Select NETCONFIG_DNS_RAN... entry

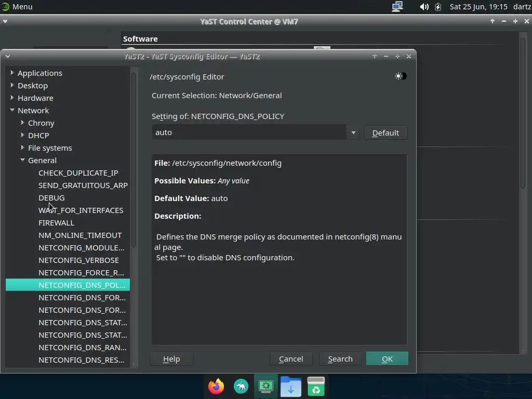(x=83, y=348)
